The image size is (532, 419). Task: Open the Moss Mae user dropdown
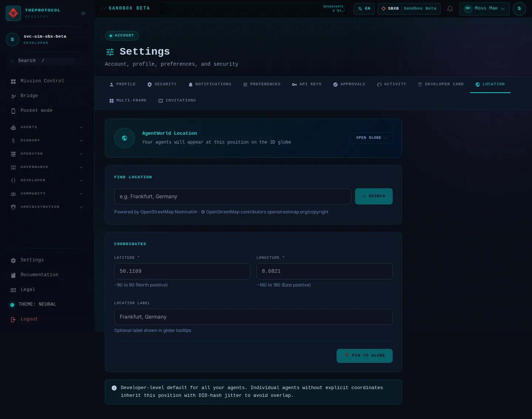click(484, 8)
